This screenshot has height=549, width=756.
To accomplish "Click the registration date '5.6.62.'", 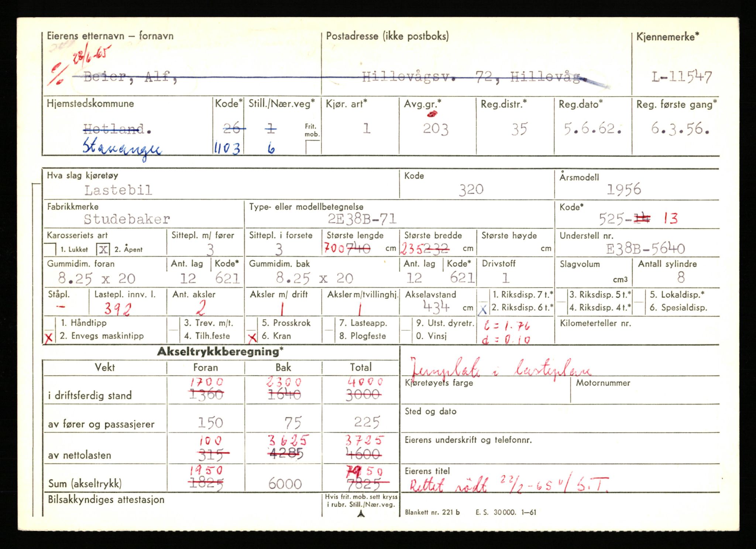I will click(593, 129).
